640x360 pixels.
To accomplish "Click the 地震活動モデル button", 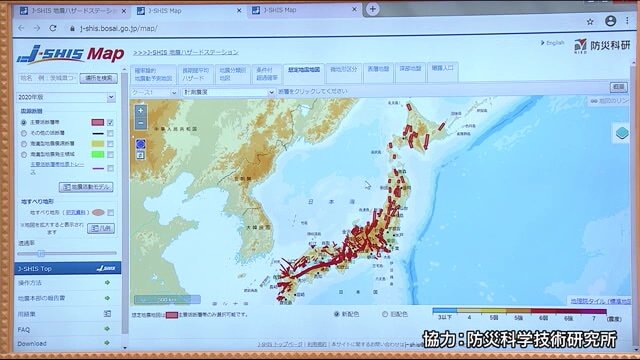I will tap(86, 187).
